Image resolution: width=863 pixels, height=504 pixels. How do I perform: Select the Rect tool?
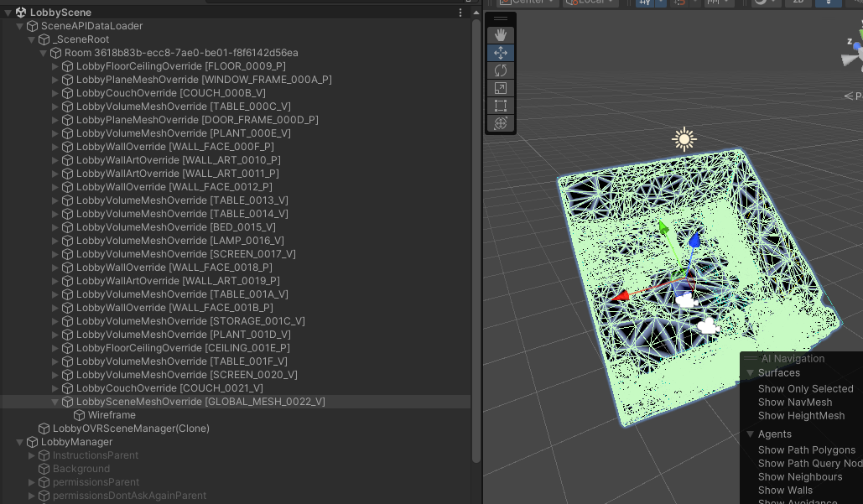pos(500,105)
